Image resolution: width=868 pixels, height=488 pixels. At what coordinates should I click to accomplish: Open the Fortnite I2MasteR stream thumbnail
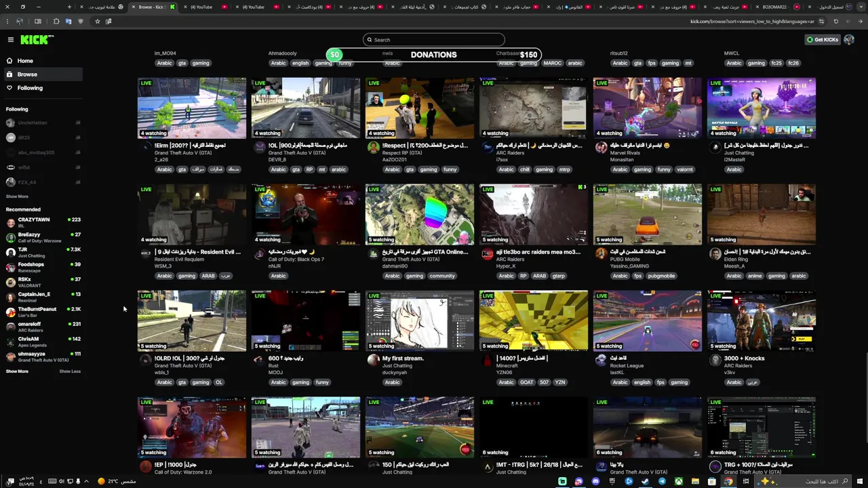(762, 108)
